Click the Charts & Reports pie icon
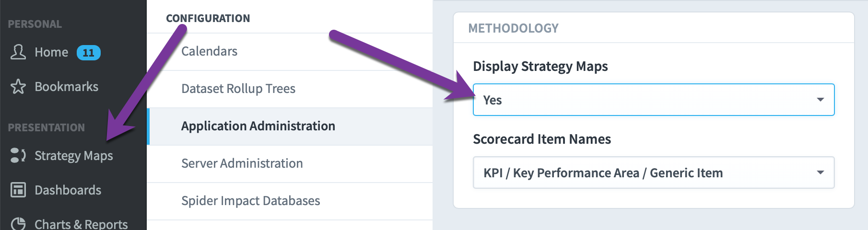This screenshot has height=230, width=868. click(x=18, y=224)
